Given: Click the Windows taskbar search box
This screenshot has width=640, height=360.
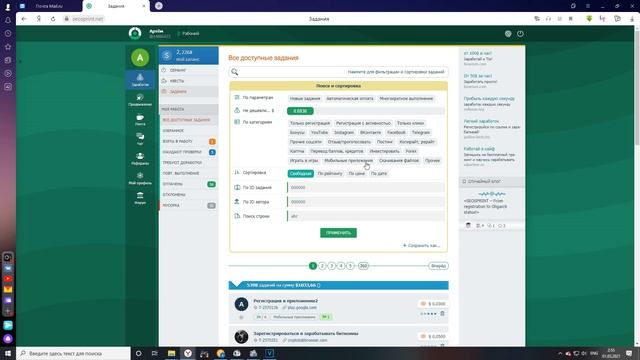Looking at the screenshot, I should click(x=73, y=353).
